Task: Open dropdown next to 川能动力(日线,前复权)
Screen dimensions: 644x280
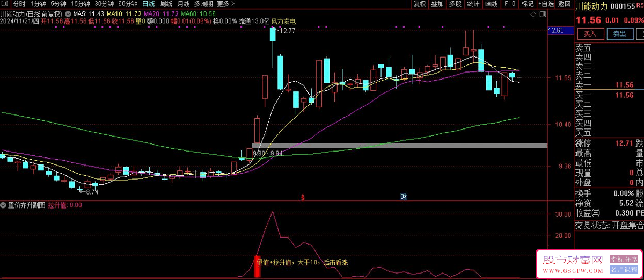Action: coord(67,13)
